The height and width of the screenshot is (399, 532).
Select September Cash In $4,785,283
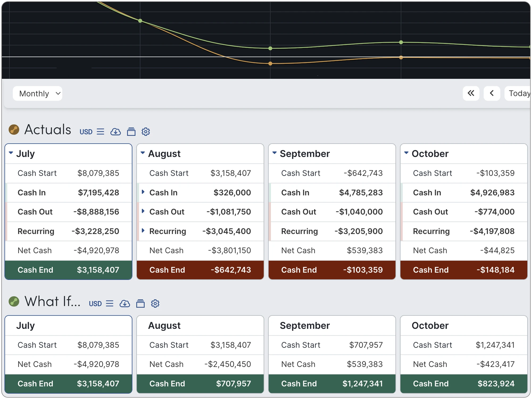click(361, 193)
